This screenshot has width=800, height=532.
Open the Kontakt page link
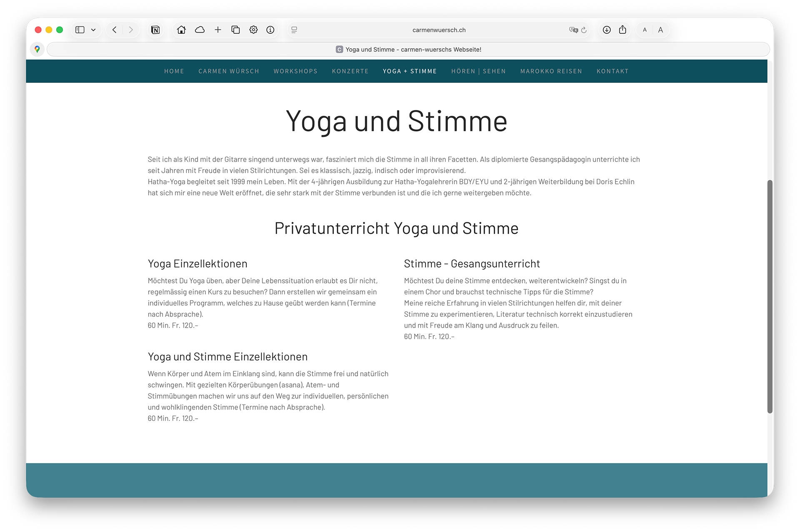[612, 71]
